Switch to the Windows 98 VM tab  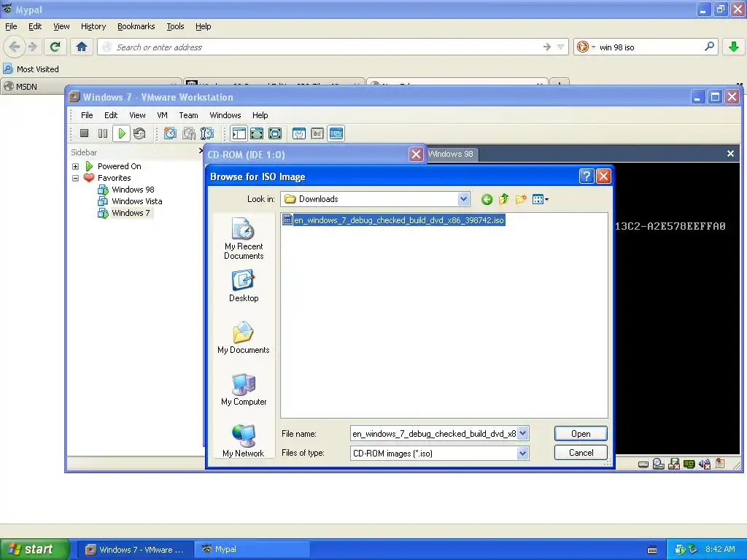tap(451, 154)
